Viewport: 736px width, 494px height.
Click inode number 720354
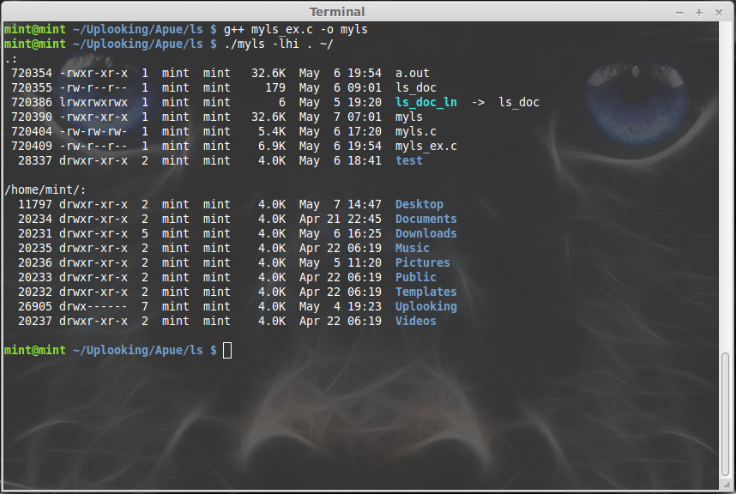click(31, 73)
